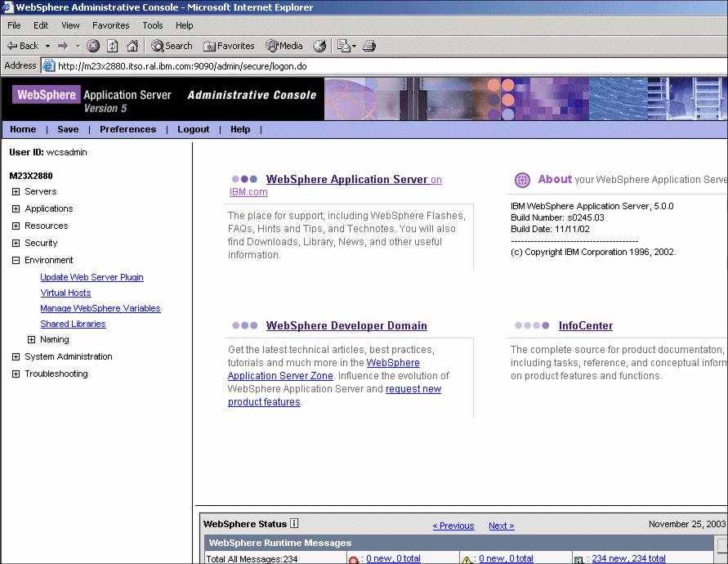Open the Search toolbar button
Screen dimensions: 728x564
(x=172, y=46)
